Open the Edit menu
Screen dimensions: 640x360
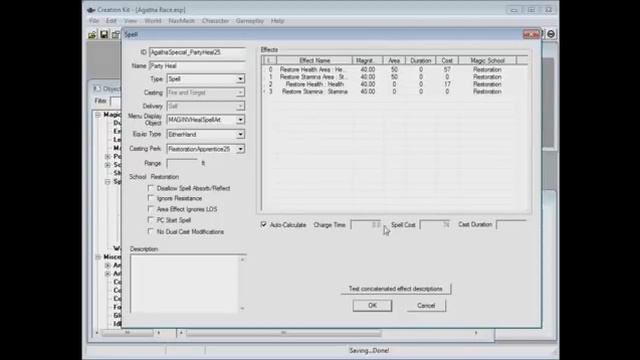tap(111, 21)
